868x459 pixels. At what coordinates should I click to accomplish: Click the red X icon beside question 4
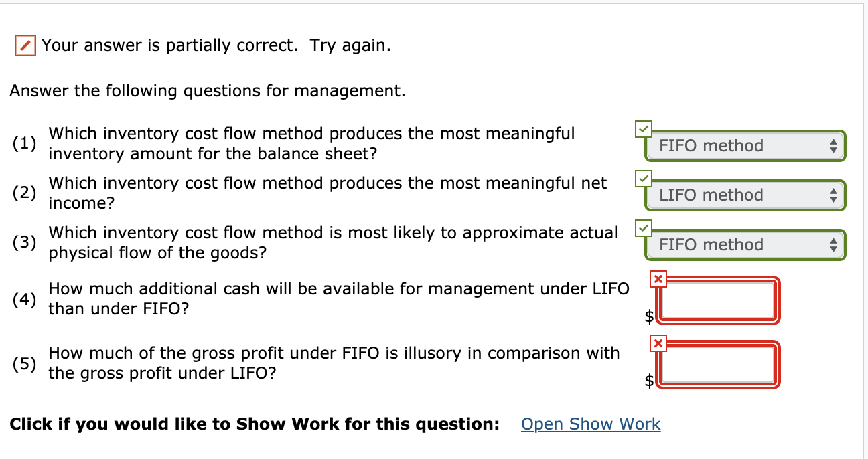click(657, 280)
